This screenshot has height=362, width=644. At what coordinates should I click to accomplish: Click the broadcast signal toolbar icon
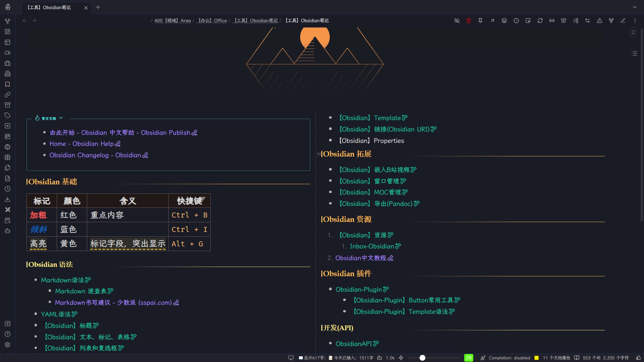552,20
